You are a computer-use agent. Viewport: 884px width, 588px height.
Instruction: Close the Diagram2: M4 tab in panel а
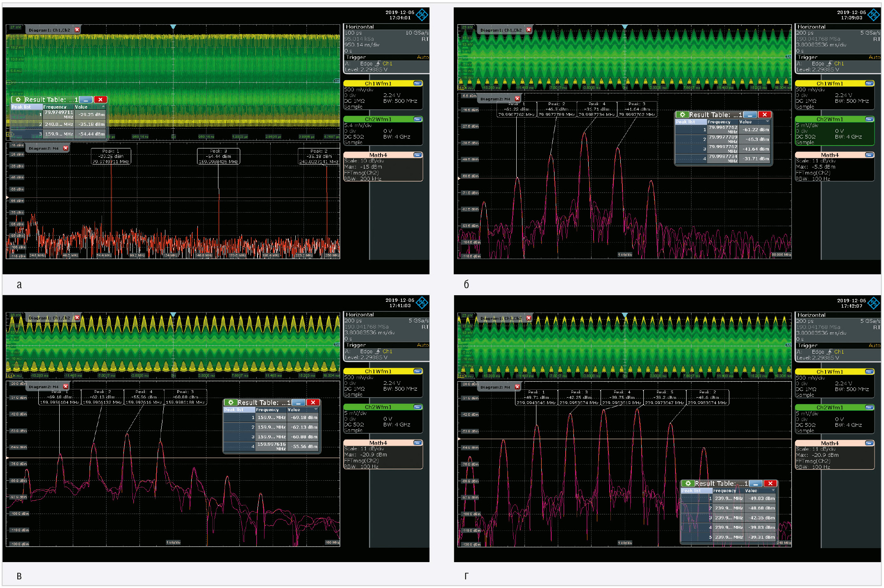65,148
